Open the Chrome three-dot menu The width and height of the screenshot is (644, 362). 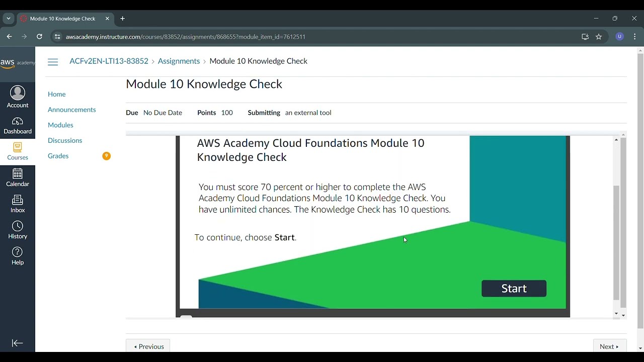(634, 37)
